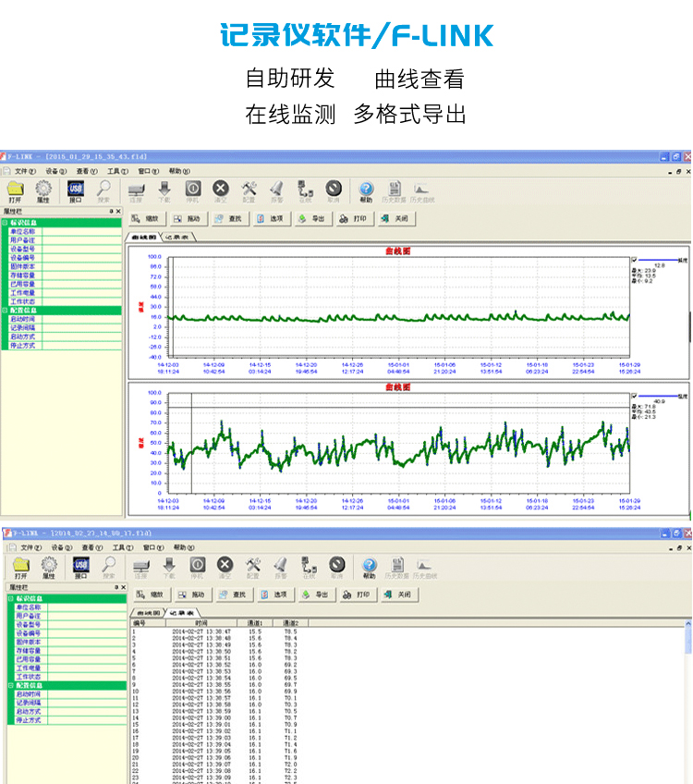Collapse 配置信息 group in lower window
The width and height of the screenshot is (693, 784).
click(x=10, y=685)
